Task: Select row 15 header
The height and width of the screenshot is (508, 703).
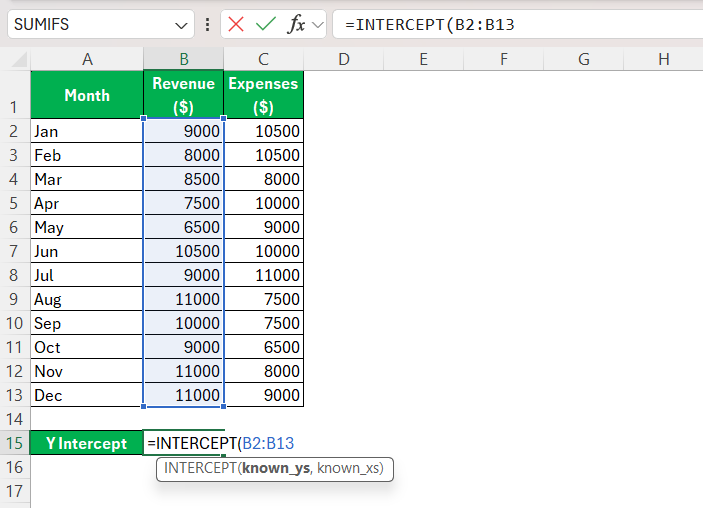Action: (15, 443)
